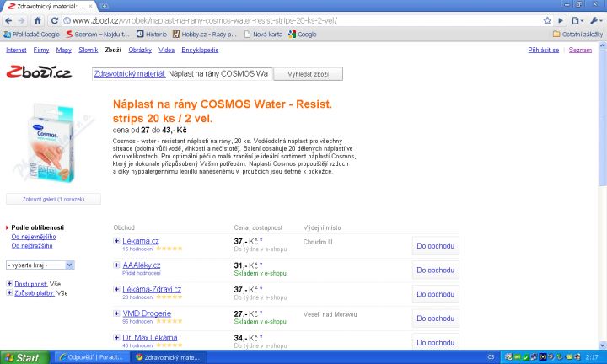Expand the Lékárna.cz shop details
This screenshot has width=607, height=364.
click(x=116, y=241)
